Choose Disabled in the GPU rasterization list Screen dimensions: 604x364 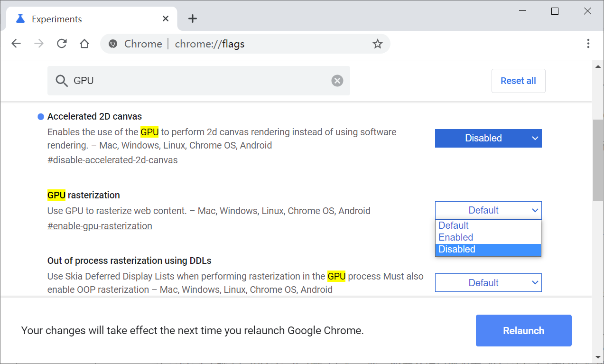coord(488,249)
